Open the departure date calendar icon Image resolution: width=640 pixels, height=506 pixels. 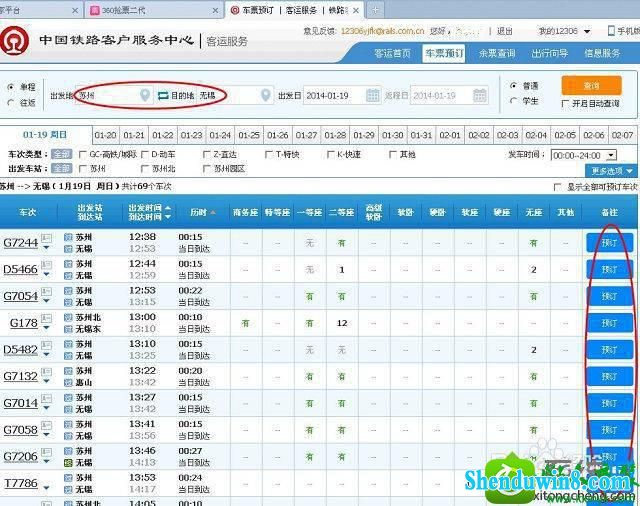373,95
